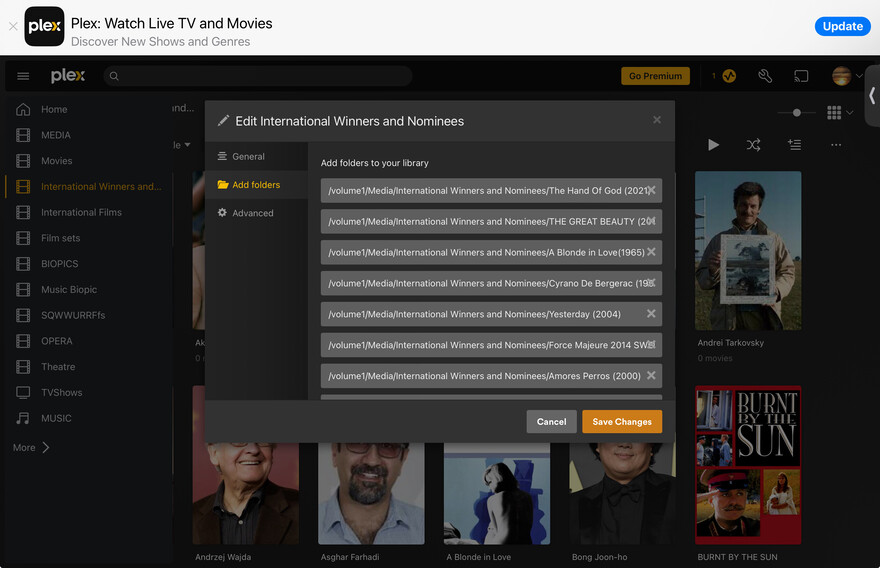Open the MEDIA library in sidebar
The image size is (880, 568).
56,135
